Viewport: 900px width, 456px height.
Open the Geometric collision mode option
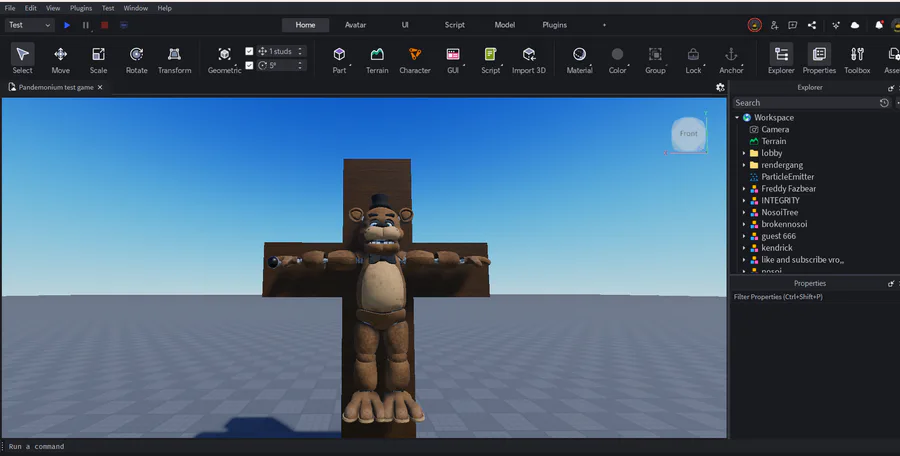[224, 59]
